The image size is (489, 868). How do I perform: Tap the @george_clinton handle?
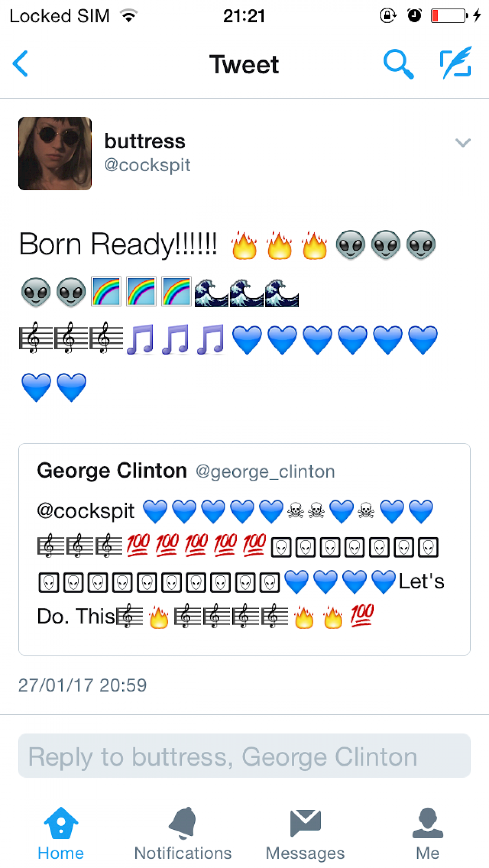pyautogui.click(x=265, y=471)
